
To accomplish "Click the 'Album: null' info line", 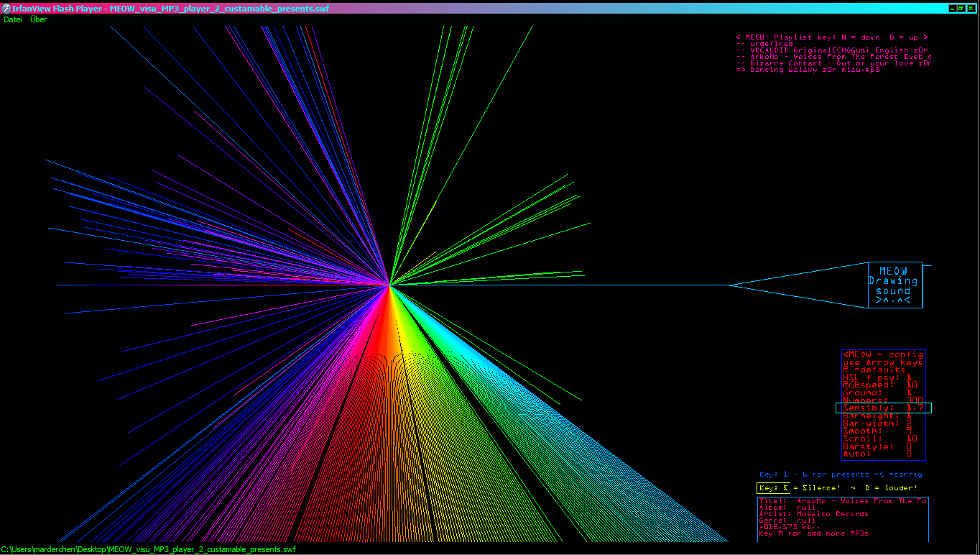I will click(x=787, y=508).
